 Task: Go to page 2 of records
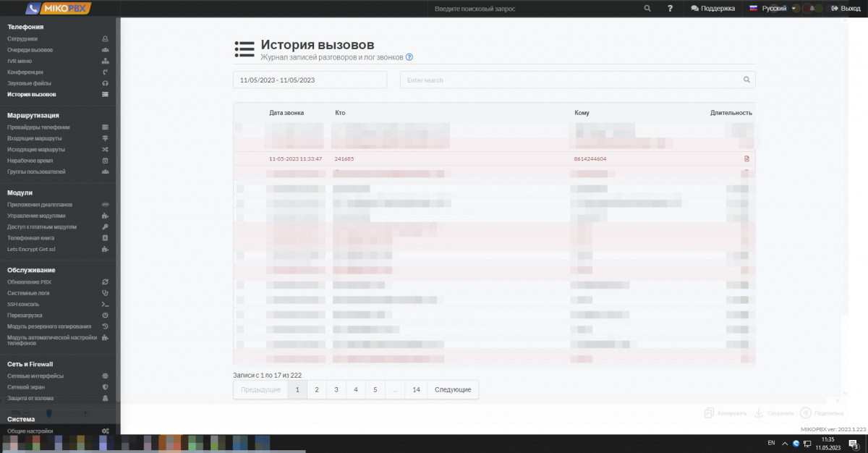point(316,389)
